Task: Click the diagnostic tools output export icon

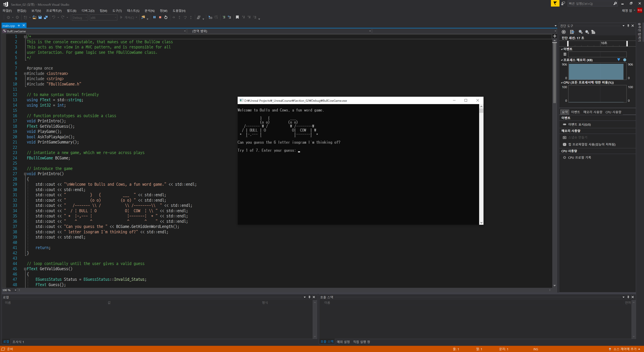Action: point(572,32)
